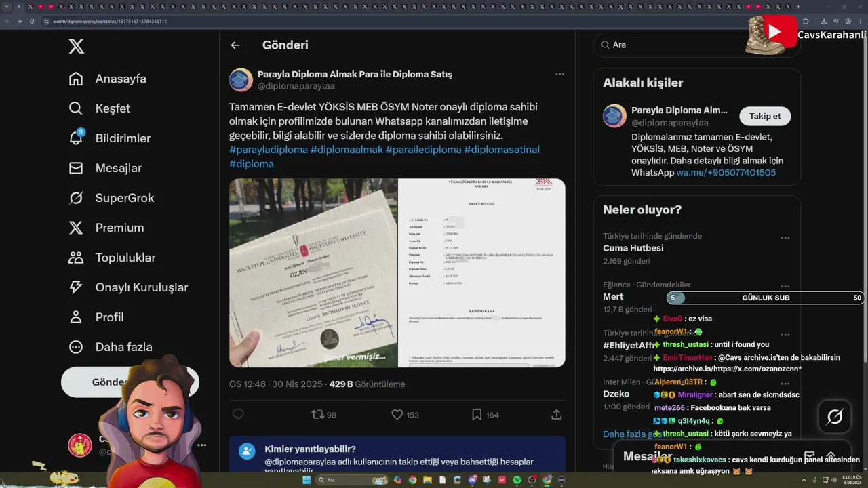Open the wa.me WhatsApp link

point(726,173)
